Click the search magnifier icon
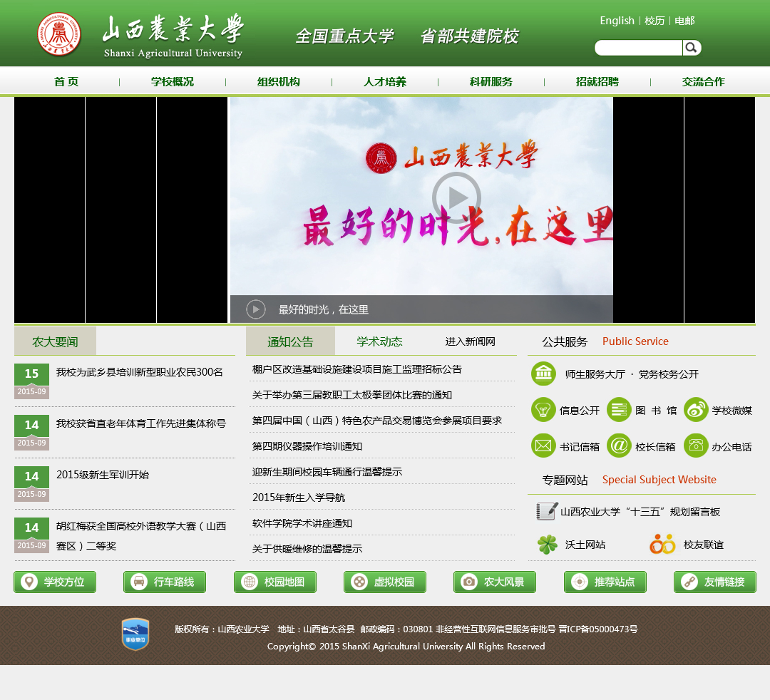 coord(692,48)
